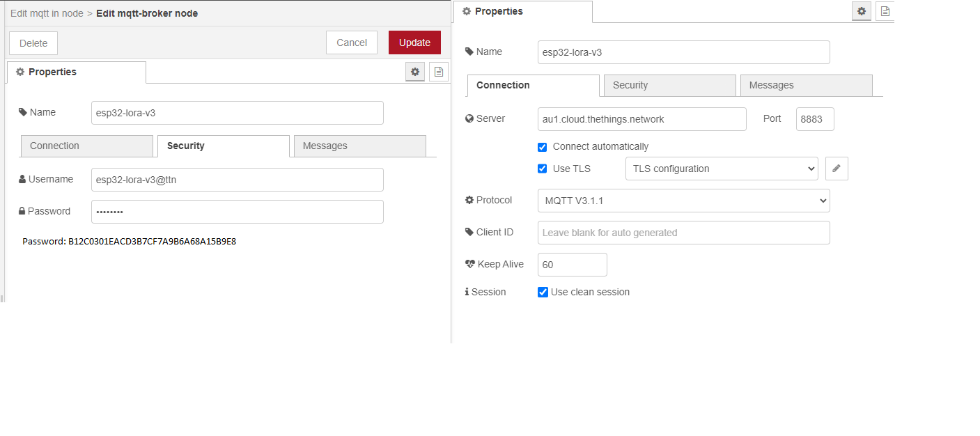Image resolution: width=980 pixels, height=436 pixels.
Task: Click the red Update button
Action: pos(414,42)
